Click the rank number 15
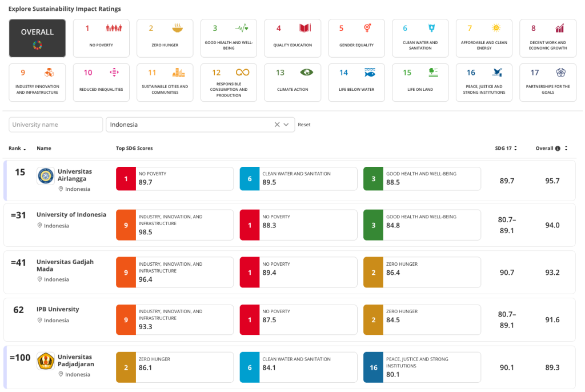 click(x=20, y=173)
